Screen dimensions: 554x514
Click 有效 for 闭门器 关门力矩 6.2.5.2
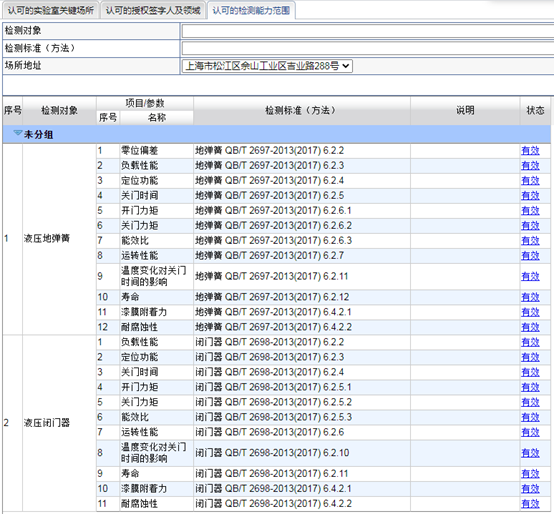[x=530, y=402]
